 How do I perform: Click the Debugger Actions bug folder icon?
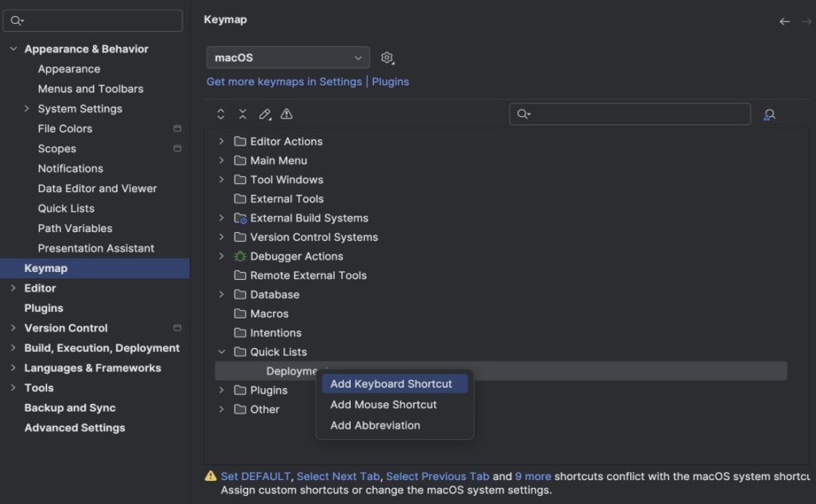[241, 256]
